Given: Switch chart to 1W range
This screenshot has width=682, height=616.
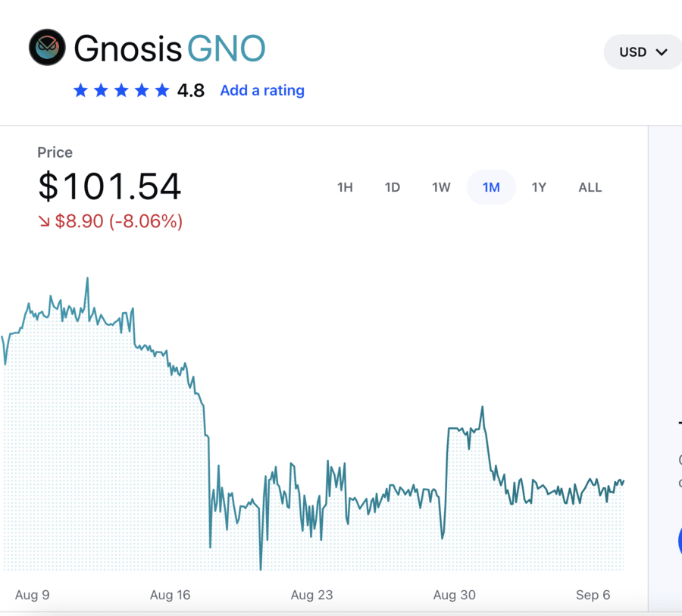Looking at the screenshot, I should (x=441, y=187).
